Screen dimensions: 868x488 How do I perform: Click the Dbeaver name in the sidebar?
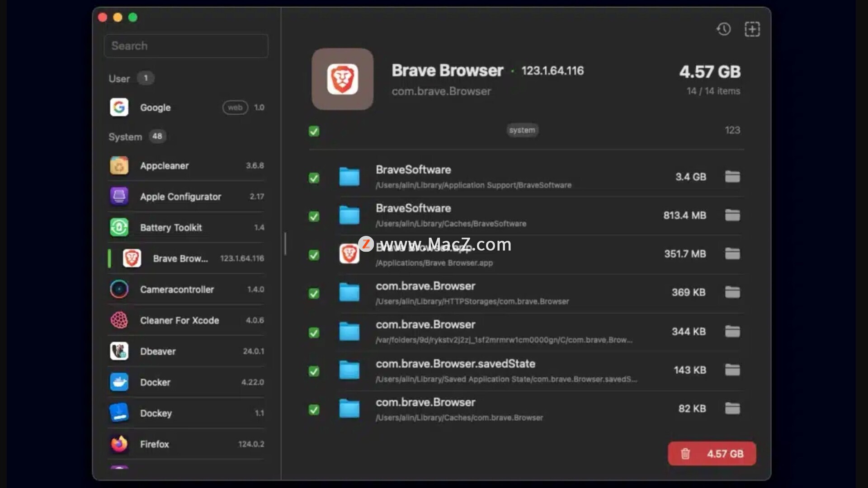tap(158, 352)
